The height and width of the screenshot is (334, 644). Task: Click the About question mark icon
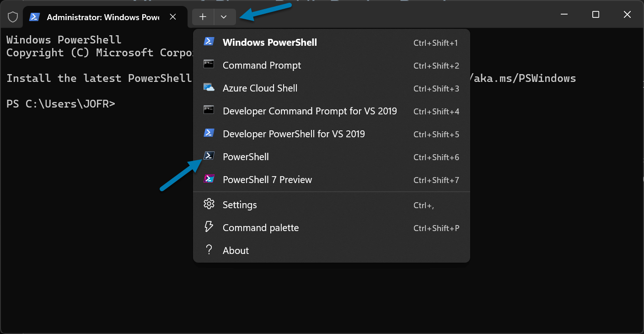[x=209, y=250]
